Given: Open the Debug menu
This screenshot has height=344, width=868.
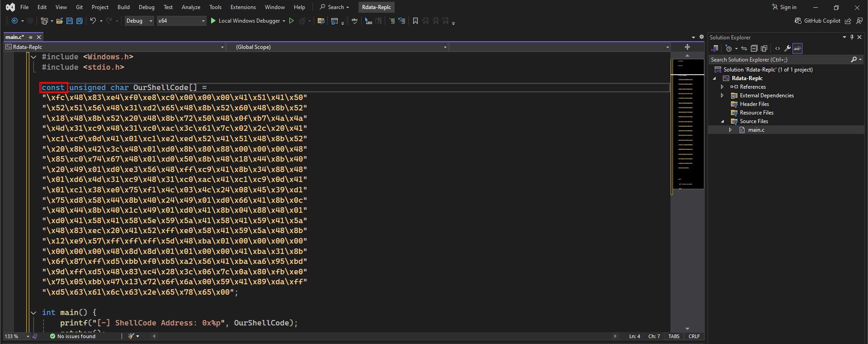Looking at the screenshot, I should [x=146, y=7].
